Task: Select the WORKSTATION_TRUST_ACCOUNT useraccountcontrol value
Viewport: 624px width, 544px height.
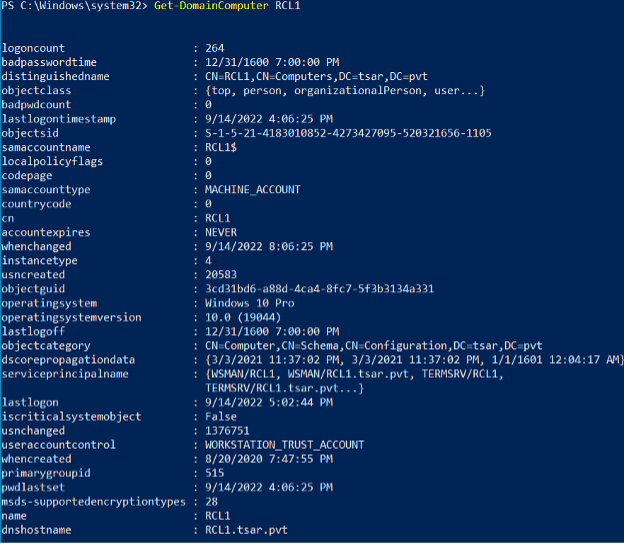Action: [285, 445]
